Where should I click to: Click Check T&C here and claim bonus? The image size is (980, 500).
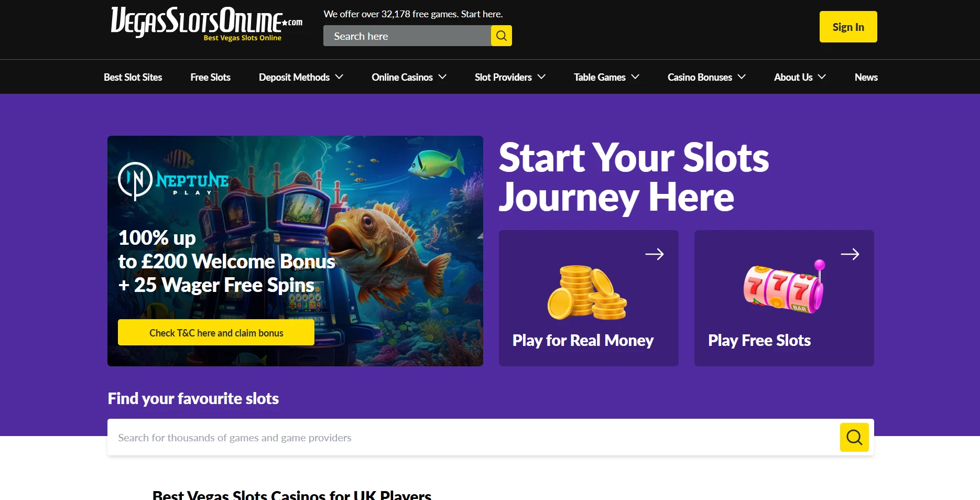tap(216, 332)
